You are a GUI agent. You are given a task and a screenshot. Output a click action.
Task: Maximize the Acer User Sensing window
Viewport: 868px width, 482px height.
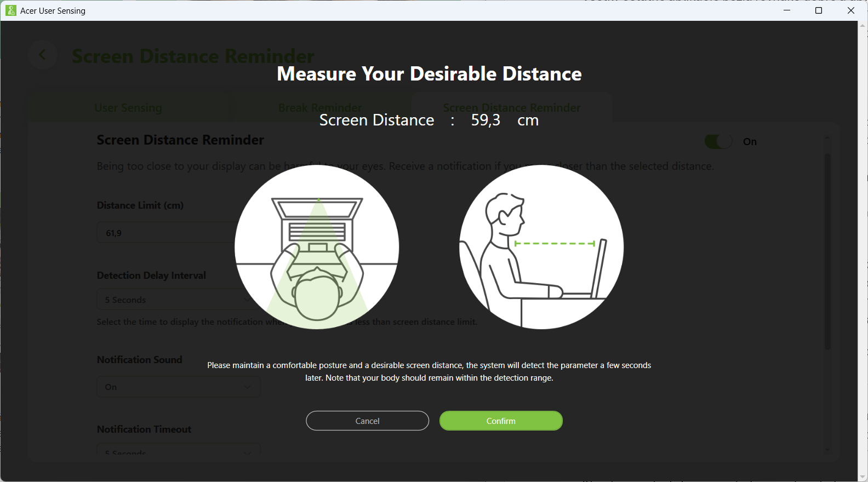pyautogui.click(x=819, y=10)
